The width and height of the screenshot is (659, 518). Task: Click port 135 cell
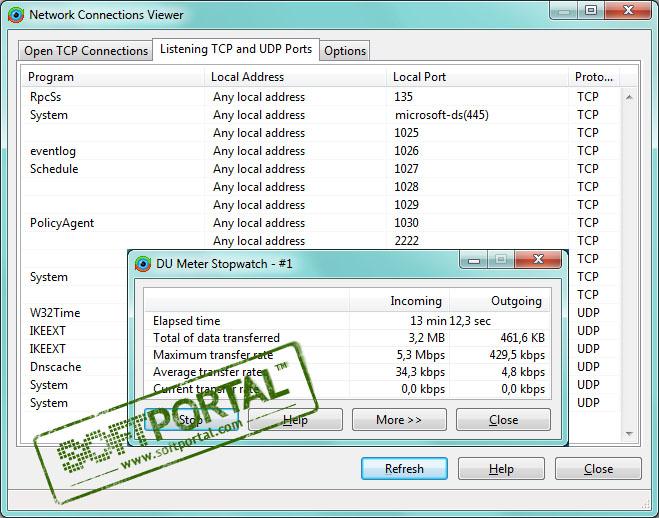[x=403, y=97]
